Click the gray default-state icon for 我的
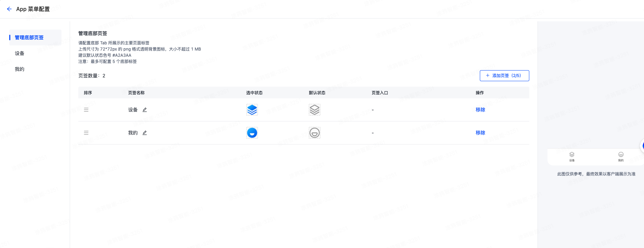This screenshot has height=248, width=644. 315,133
